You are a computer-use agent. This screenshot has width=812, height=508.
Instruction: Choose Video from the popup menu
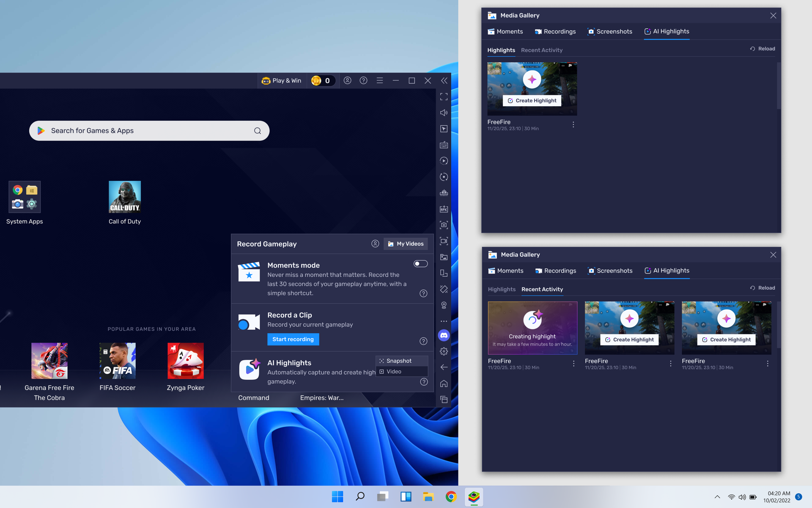402,372
